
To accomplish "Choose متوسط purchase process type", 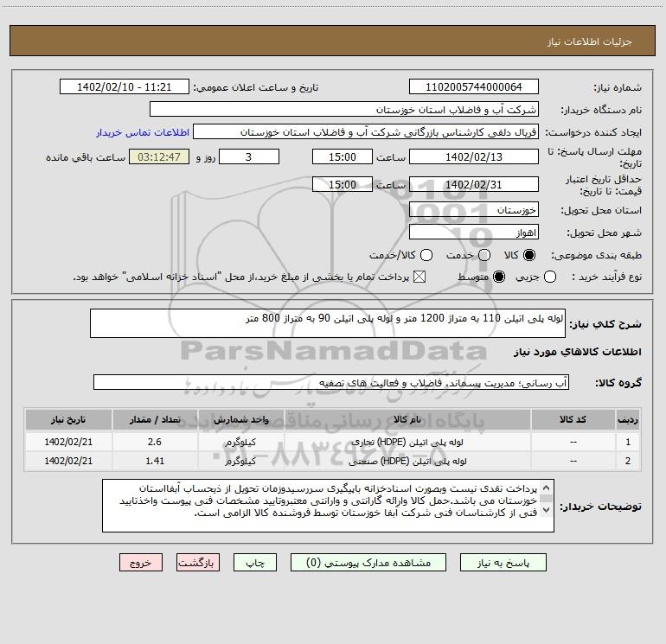I will [x=499, y=277].
